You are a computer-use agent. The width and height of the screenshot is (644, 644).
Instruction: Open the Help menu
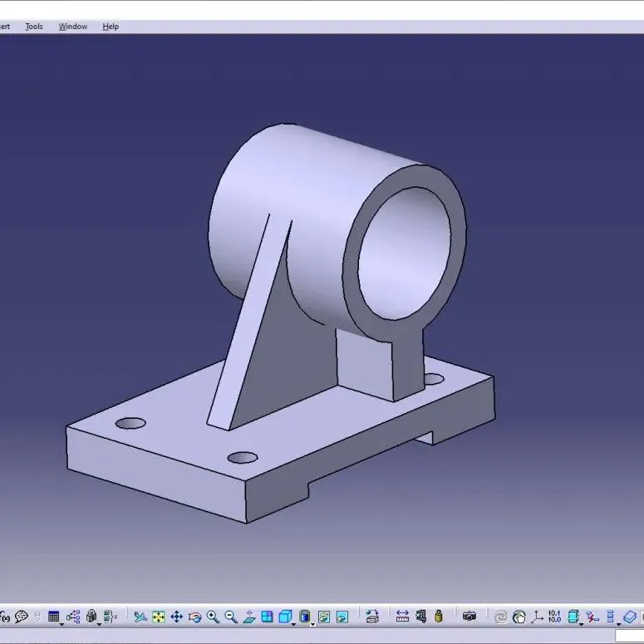tap(111, 27)
